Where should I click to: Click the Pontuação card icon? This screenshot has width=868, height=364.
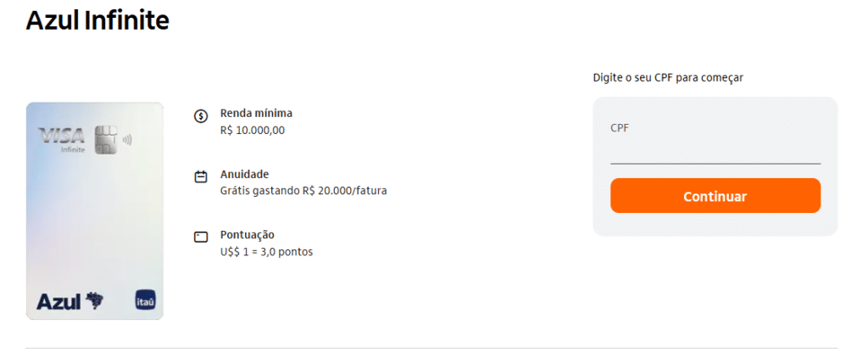201,238
